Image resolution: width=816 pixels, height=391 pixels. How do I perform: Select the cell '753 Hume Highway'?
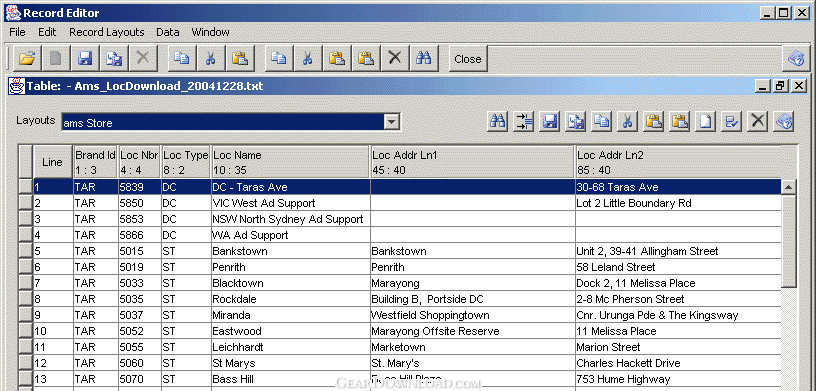[678, 379]
